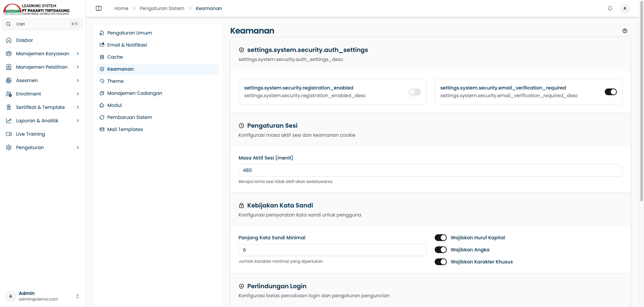Image resolution: width=644 pixels, height=307 pixels.
Task: Disable the email_verification_required toggle
Action: (611, 92)
